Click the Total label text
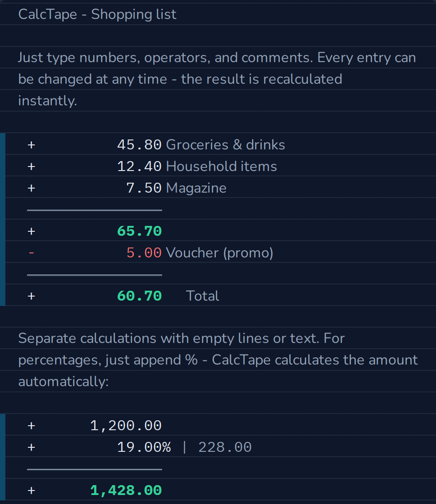Screen dimensions: 436x504 click(x=202, y=296)
